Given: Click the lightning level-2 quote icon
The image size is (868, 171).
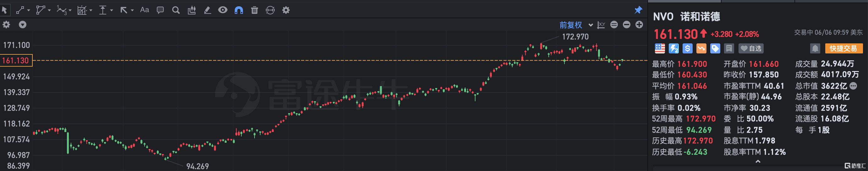Looking at the screenshot, I should (x=673, y=49).
